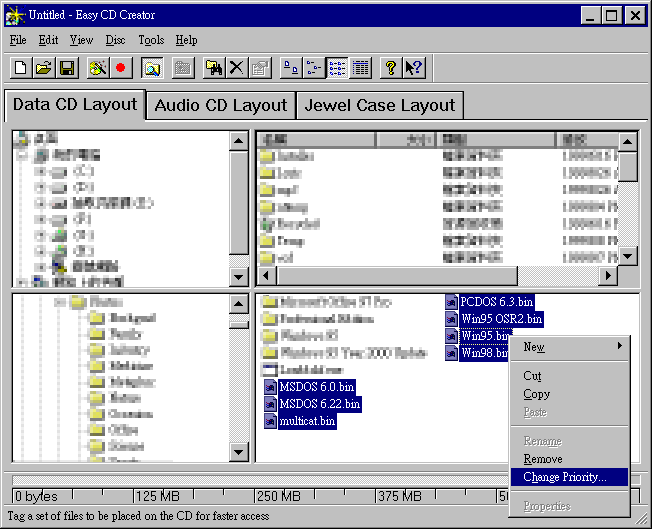Click the 375 MB mark on capacity bar
The height and width of the screenshot is (529, 652).
click(400, 496)
